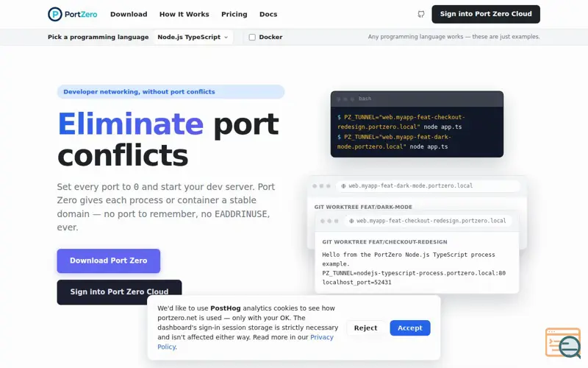588x368 pixels.
Task: Open the Docs page
Action: pos(268,14)
